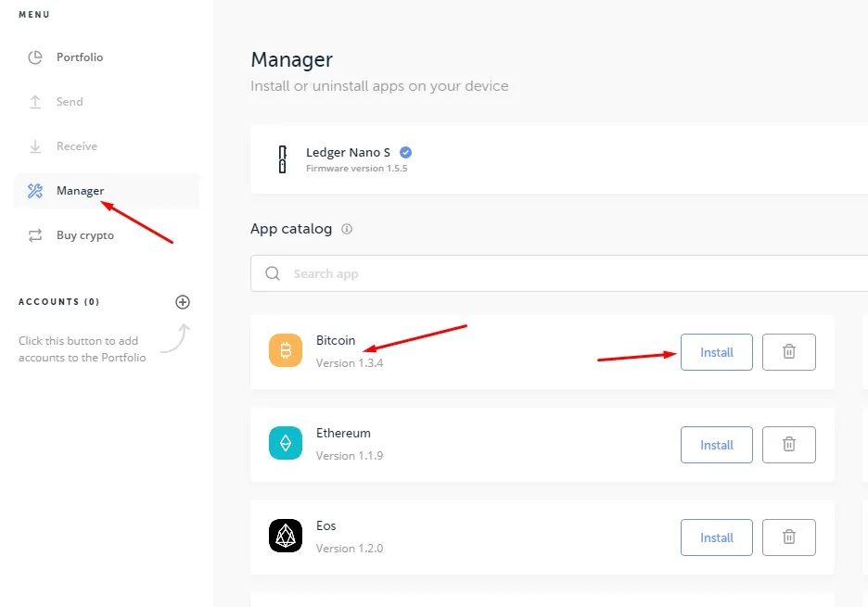Click the Ethereum app icon
The width and height of the screenshot is (868, 607).
tap(286, 443)
